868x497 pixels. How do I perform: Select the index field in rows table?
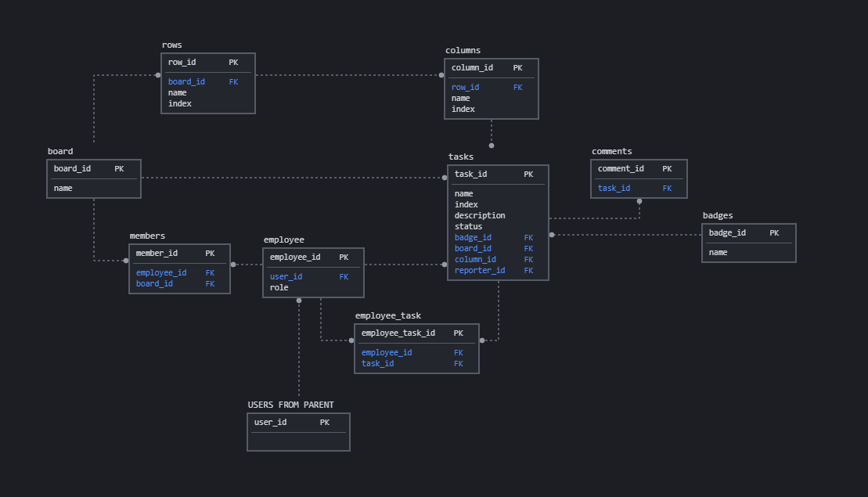(x=179, y=103)
